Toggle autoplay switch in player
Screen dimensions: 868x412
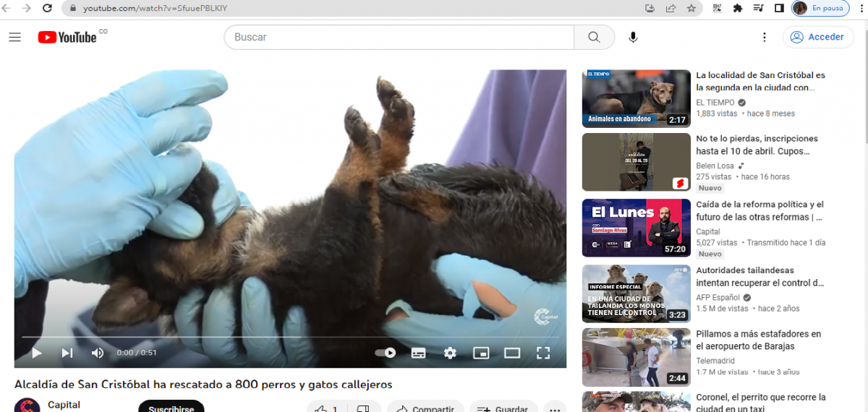coord(386,353)
